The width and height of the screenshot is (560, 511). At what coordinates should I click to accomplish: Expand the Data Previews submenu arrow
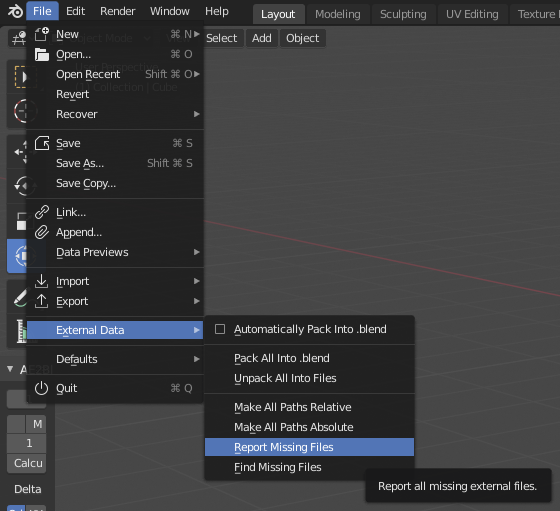[x=196, y=252]
